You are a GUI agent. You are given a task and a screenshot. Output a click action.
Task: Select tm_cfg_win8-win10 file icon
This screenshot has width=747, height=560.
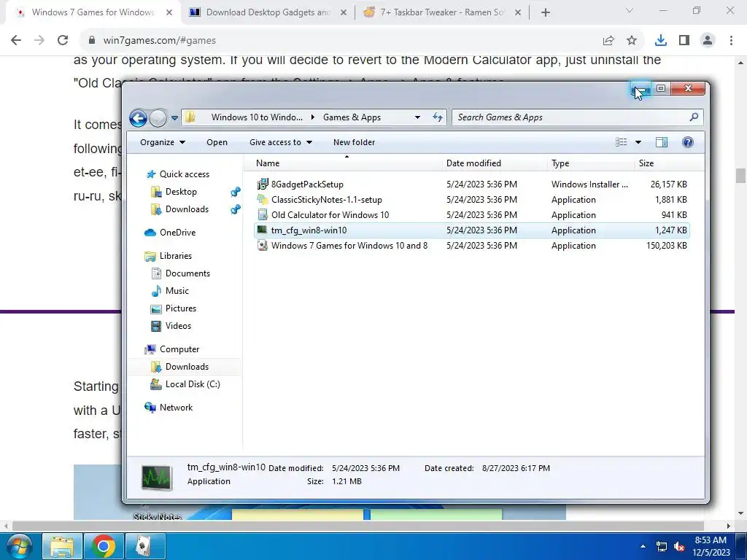pyautogui.click(x=262, y=230)
